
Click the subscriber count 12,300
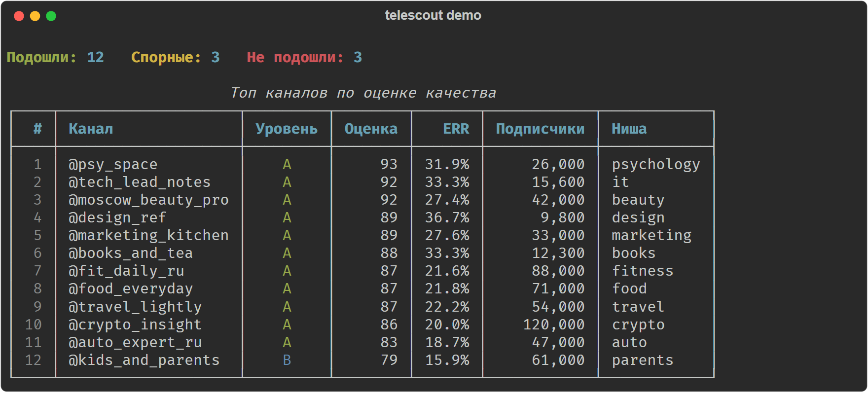pyautogui.click(x=558, y=253)
